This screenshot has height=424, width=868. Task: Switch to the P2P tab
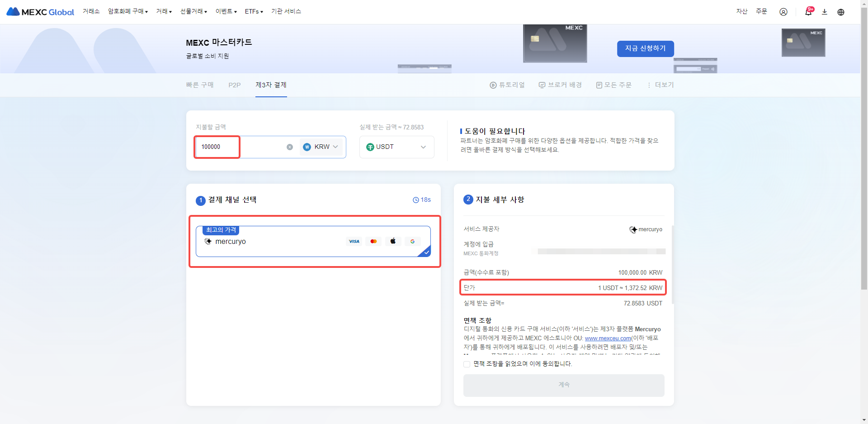point(234,85)
